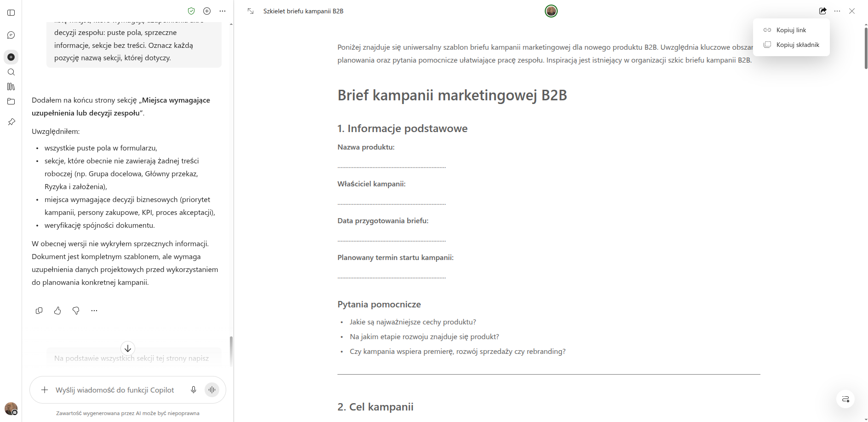868x422 pixels.
Task: Close the page panel
Action: [852, 11]
